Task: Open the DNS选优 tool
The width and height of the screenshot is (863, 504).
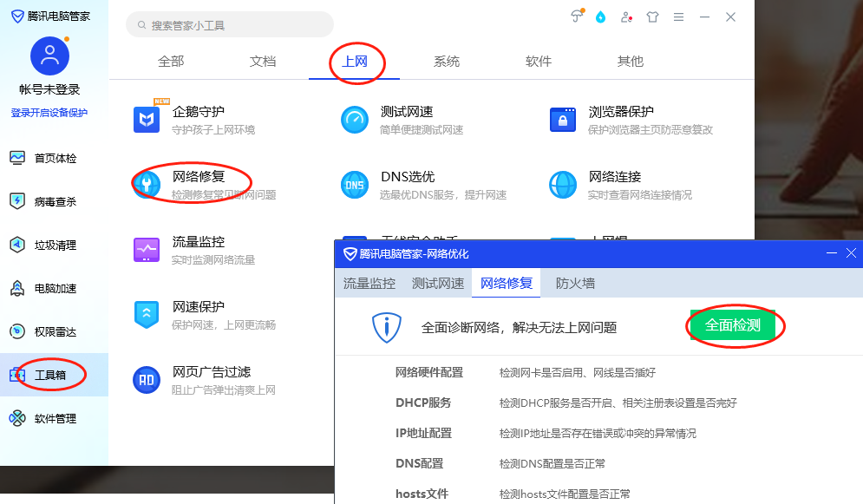Action: tap(423, 185)
